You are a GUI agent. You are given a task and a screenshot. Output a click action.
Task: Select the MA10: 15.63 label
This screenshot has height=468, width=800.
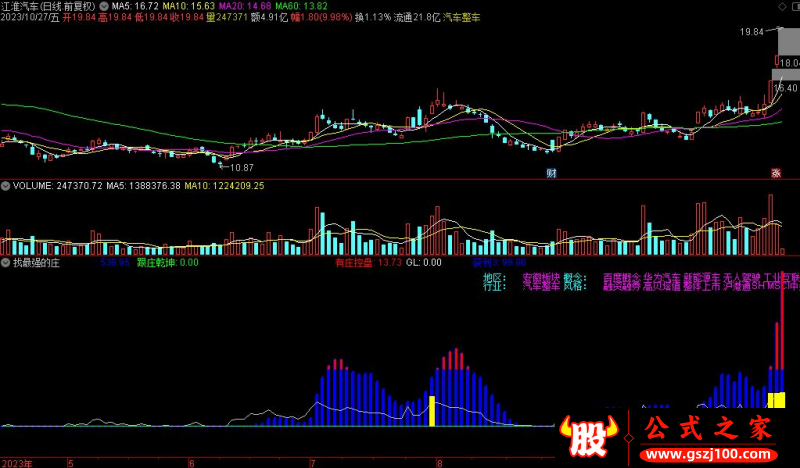[188, 6]
